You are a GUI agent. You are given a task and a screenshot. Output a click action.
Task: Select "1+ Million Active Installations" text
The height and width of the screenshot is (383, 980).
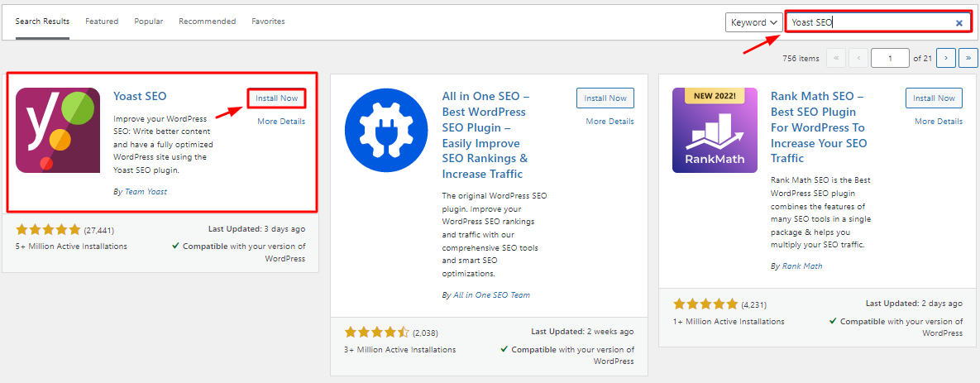coord(729,321)
